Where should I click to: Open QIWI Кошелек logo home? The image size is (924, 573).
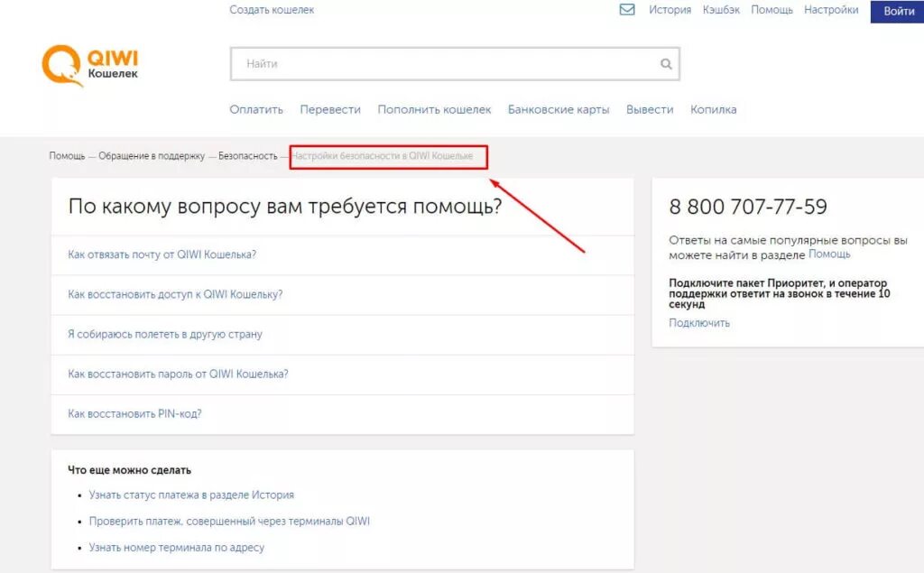click(x=89, y=66)
